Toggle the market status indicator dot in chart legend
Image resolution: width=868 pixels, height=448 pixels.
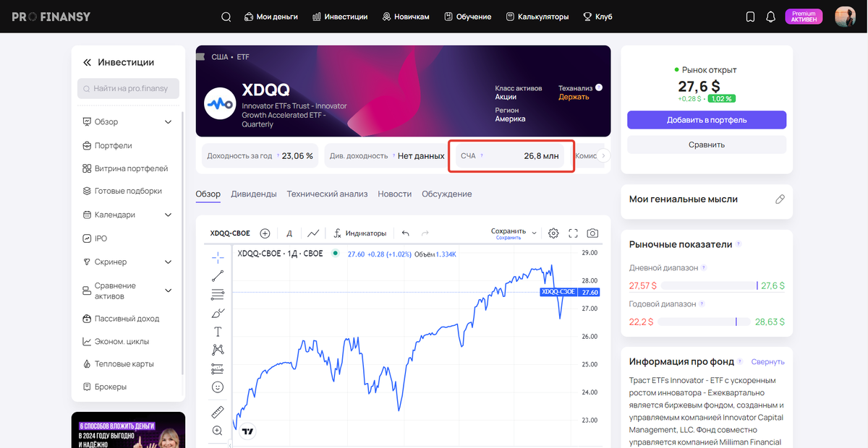[x=335, y=254]
